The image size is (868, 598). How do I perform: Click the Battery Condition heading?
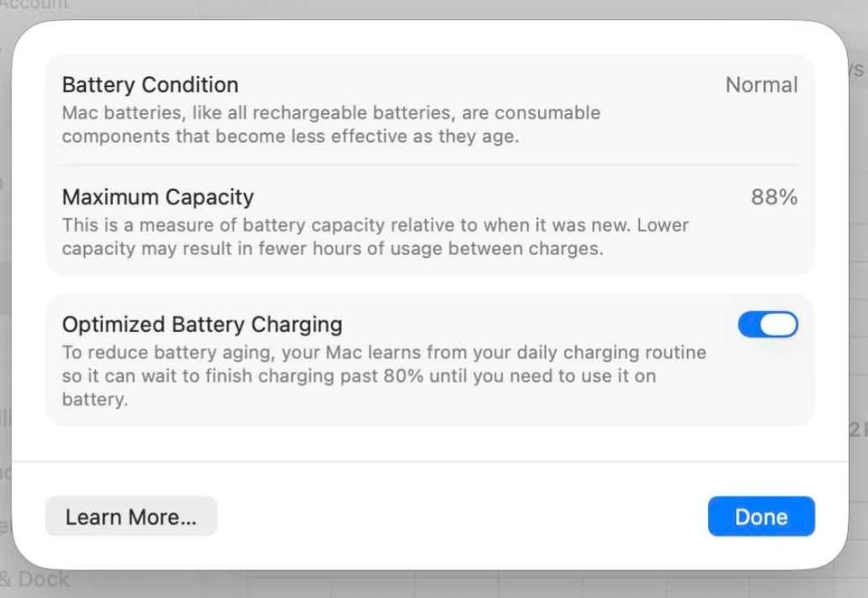tap(150, 85)
